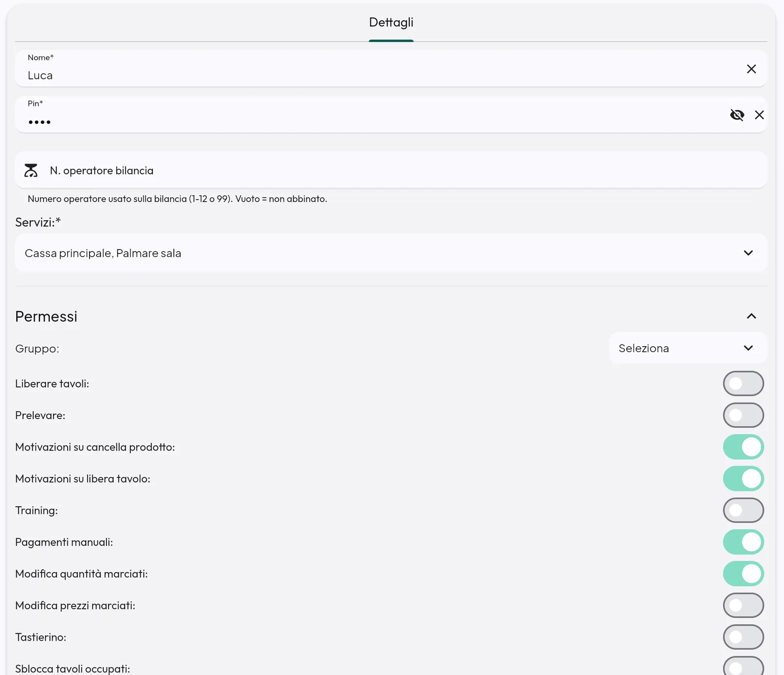The height and width of the screenshot is (675, 784).
Task: Open the Gruppo Seleziona dropdown
Action: pos(688,348)
